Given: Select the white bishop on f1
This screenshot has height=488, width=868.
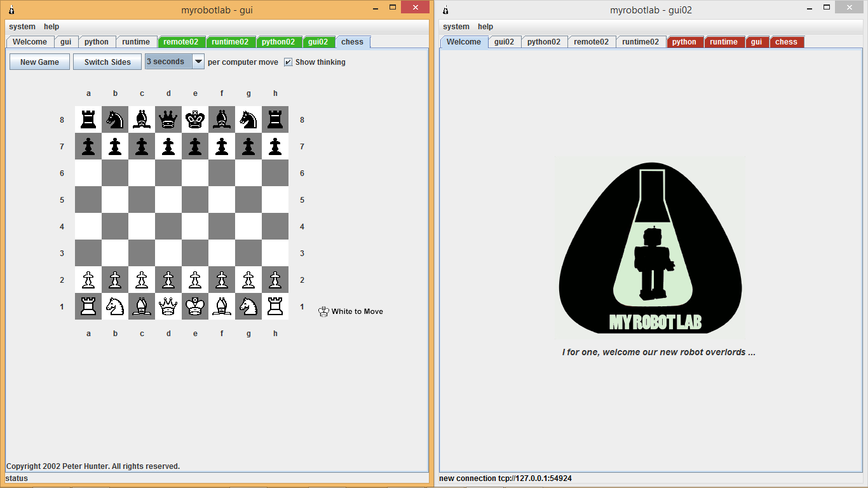Looking at the screenshot, I should (x=222, y=306).
